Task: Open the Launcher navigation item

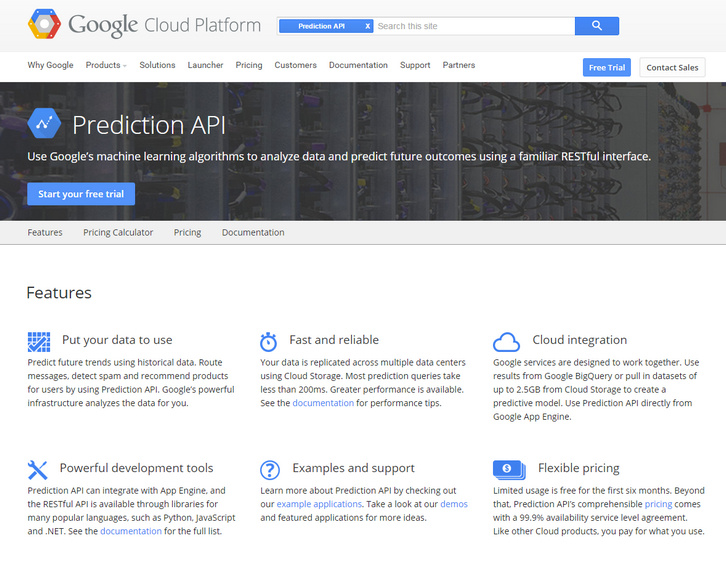Action: pyautogui.click(x=205, y=65)
